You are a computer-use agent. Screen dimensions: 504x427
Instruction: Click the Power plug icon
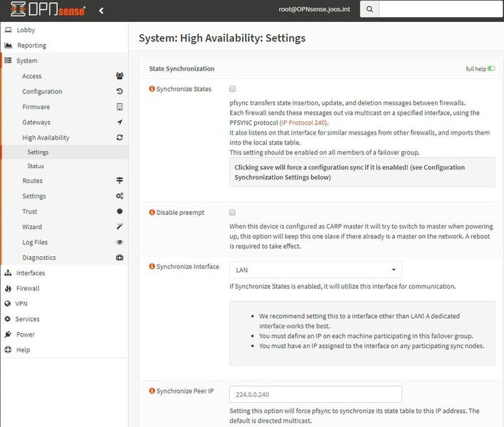8,334
